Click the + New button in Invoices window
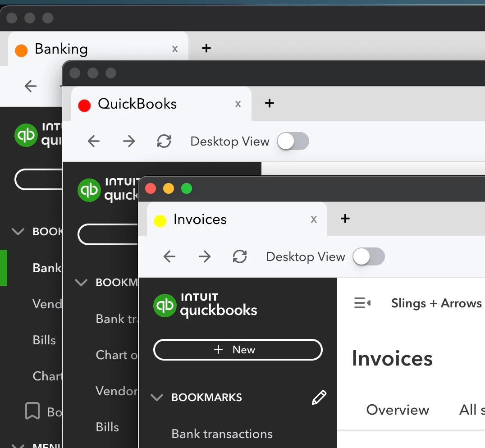 tap(238, 350)
